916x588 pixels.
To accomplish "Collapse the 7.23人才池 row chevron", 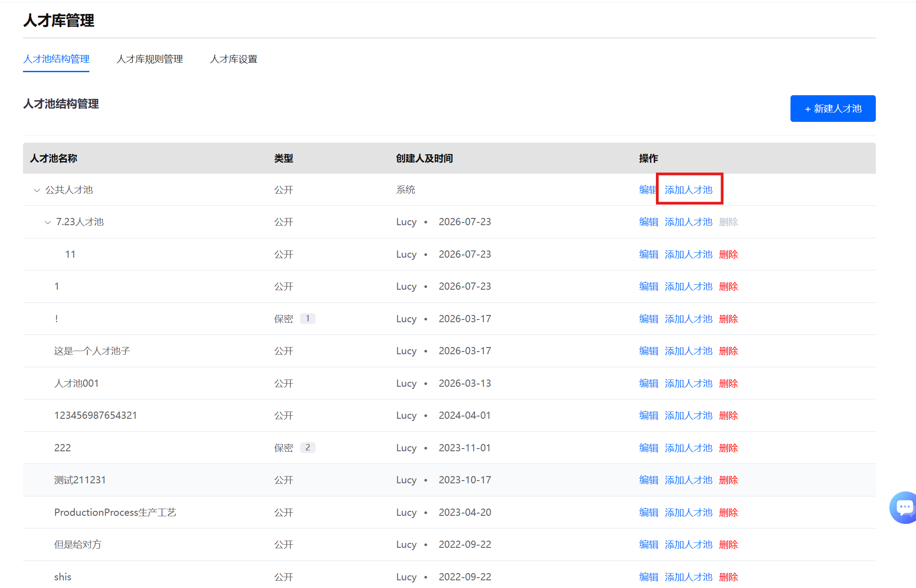I will pos(48,222).
